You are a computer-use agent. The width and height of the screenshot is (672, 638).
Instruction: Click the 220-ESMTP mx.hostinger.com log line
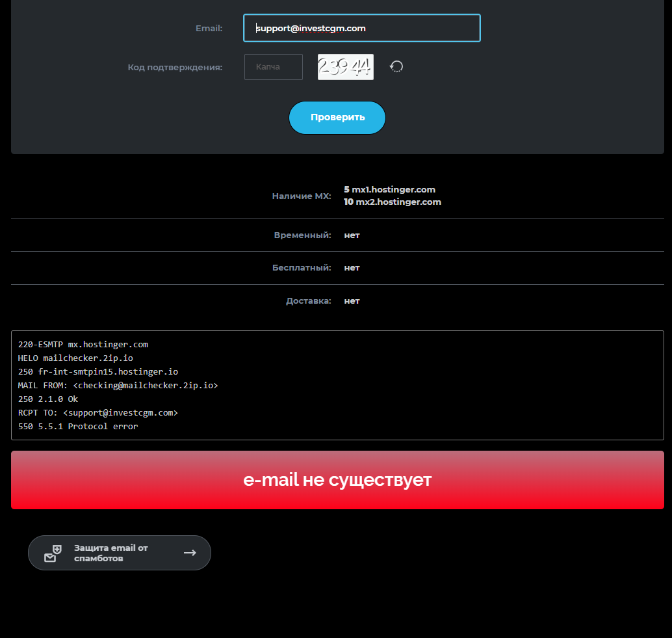coord(83,345)
